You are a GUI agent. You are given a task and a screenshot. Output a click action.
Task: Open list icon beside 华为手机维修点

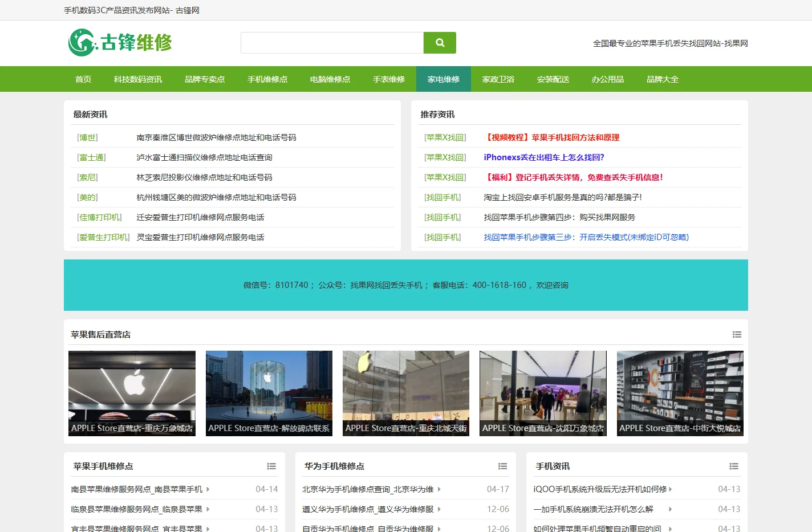[x=502, y=466]
